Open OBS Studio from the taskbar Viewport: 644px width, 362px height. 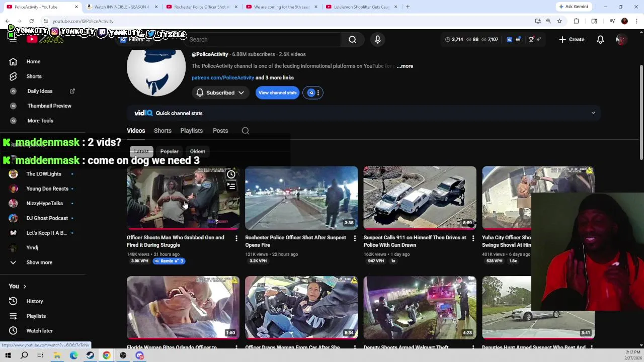(x=123, y=355)
